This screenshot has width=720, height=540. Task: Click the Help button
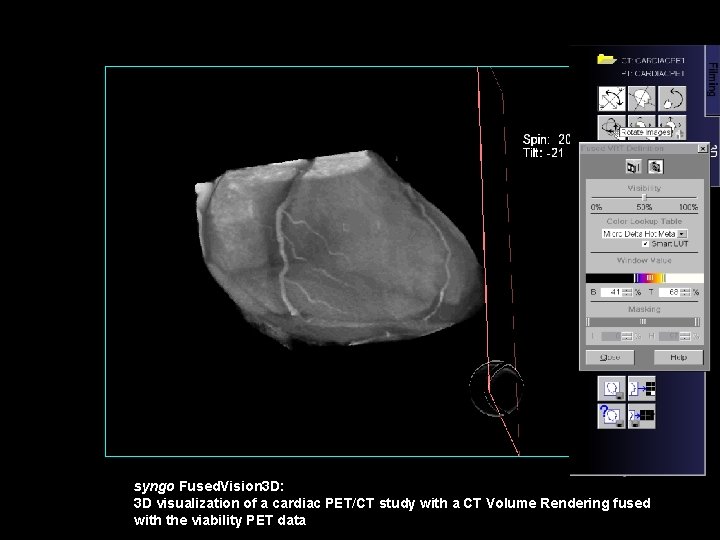(678, 357)
